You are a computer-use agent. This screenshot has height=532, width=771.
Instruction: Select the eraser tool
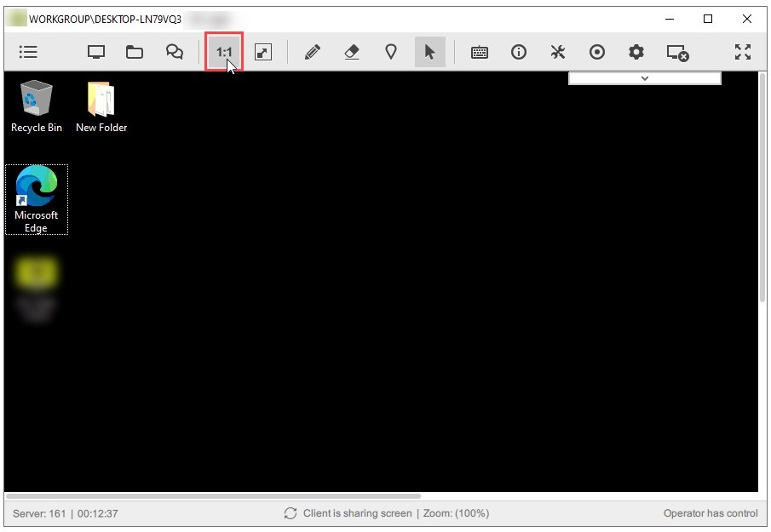point(352,52)
